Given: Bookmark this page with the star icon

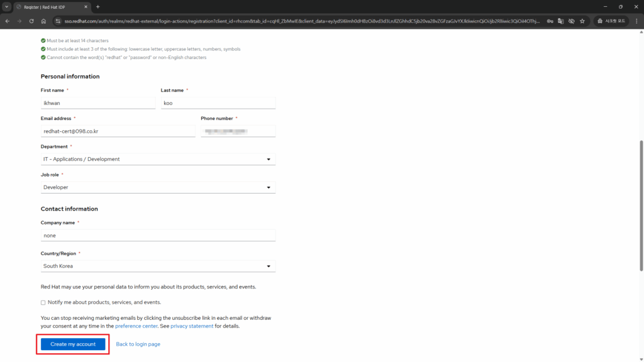Looking at the screenshot, I should (582, 21).
